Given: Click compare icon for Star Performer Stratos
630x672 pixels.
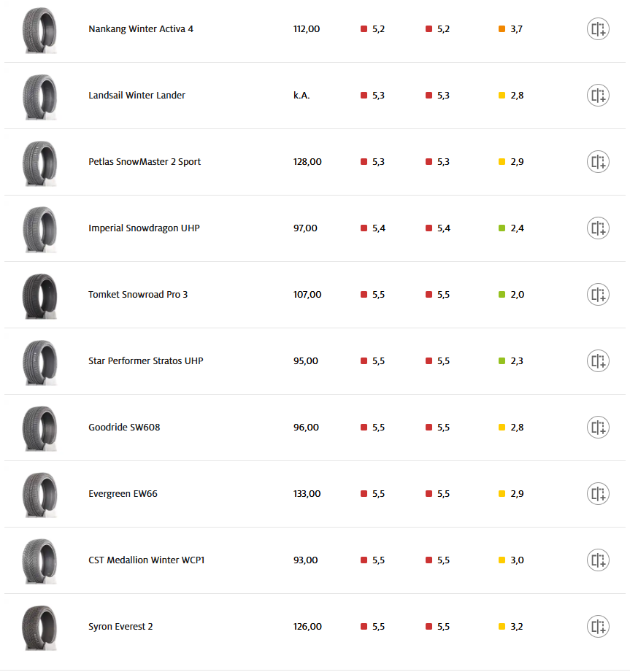Looking at the screenshot, I should (x=598, y=361).
